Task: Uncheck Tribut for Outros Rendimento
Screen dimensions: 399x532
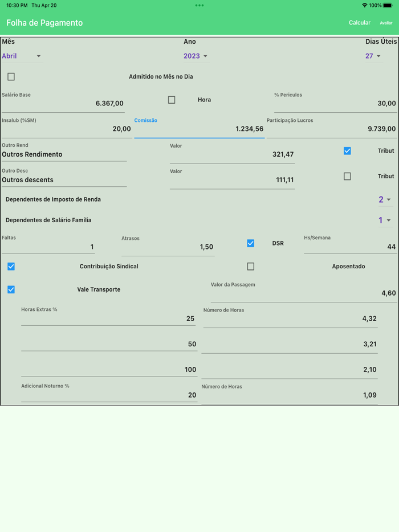Action: [x=347, y=150]
